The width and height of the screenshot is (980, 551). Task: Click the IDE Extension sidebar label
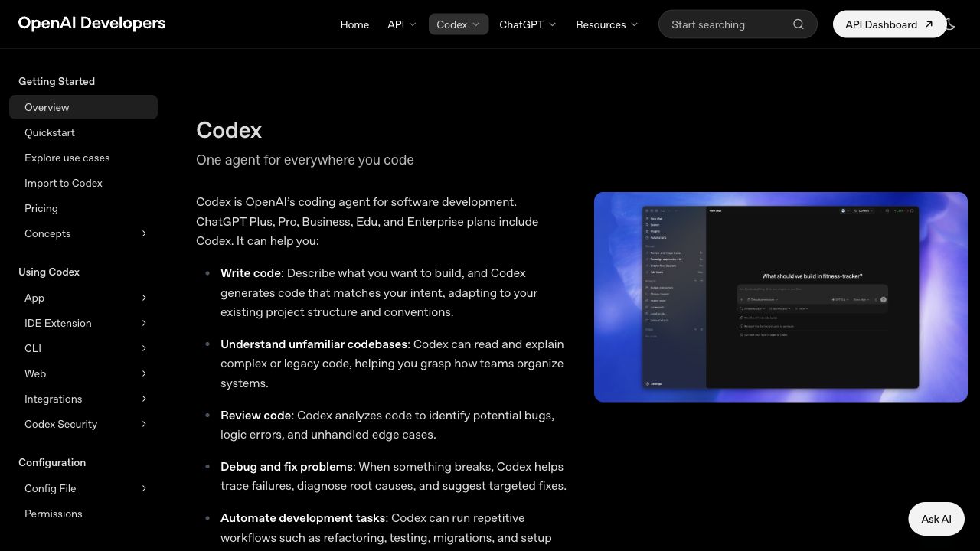point(58,323)
